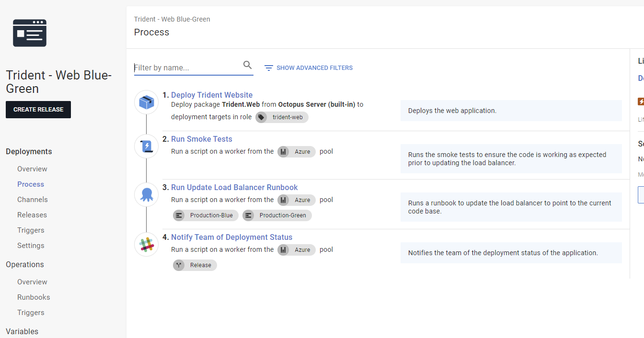This screenshot has height=338, width=644.
Task: Open Notify Team of Deployment Status step
Action: click(x=231, y=237)
